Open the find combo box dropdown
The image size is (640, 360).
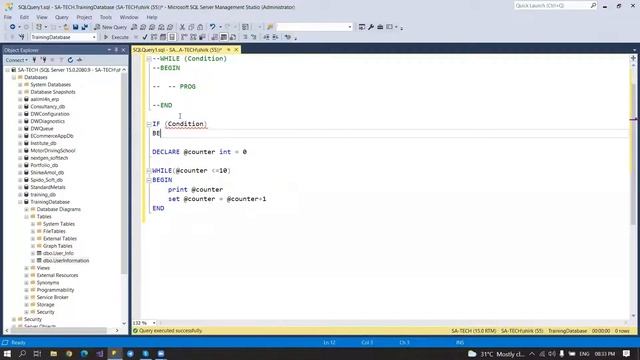point(350,27)
